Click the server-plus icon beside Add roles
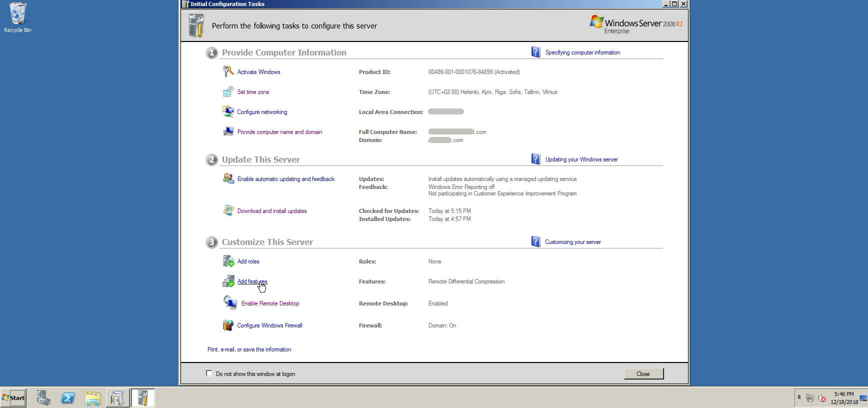This screenshot has height=408, width=868. (228, 261)
